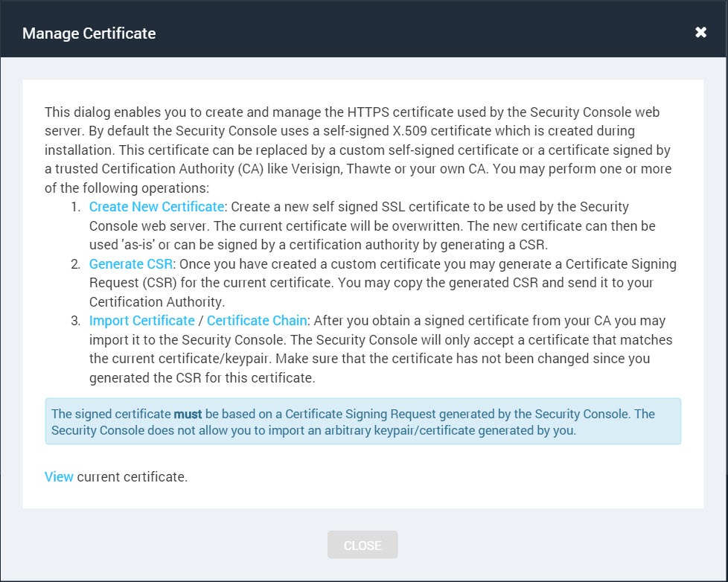The image size is (728, 582).
Task: Click the blue signed certificate notice box
Action: point(363,421)
